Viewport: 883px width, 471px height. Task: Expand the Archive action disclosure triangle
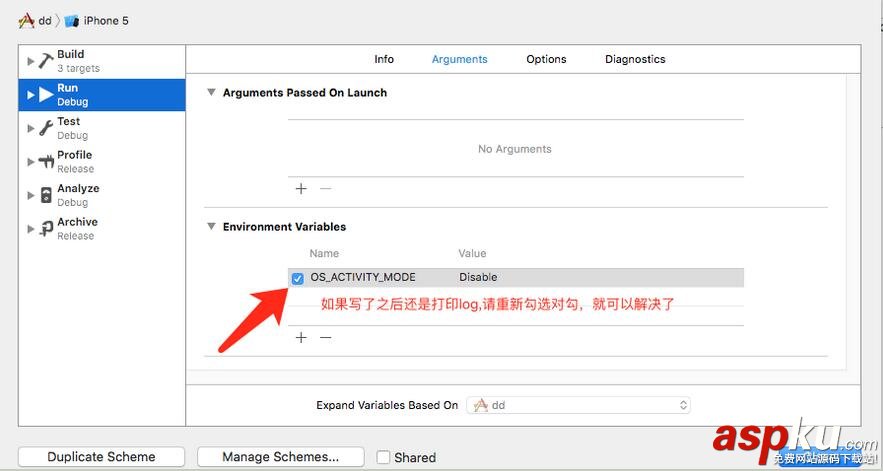click(31, 229)
